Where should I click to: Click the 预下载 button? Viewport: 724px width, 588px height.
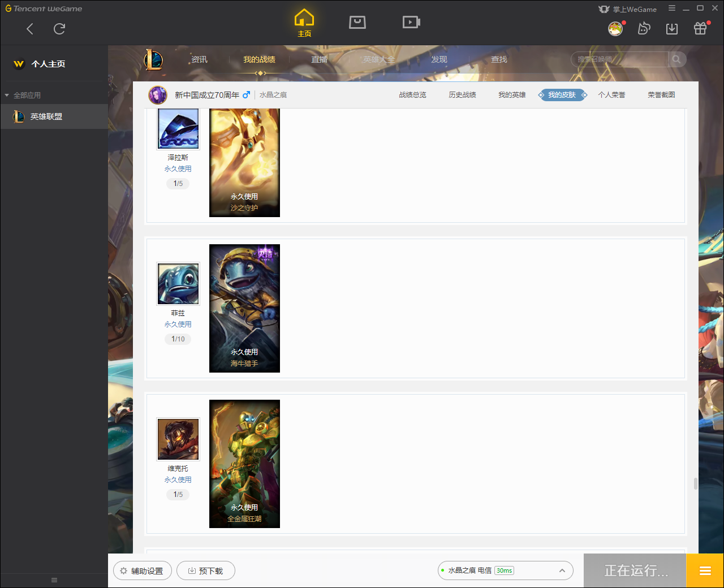click(x=206, y=571)
